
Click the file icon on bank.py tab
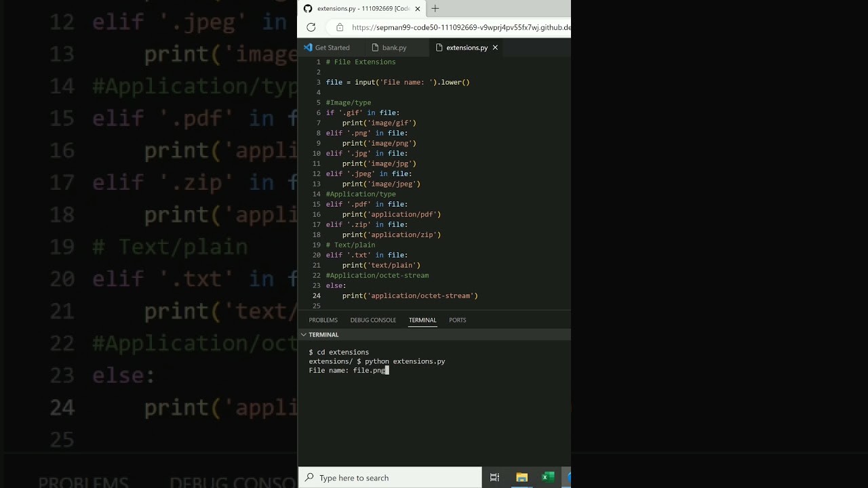[375, 47]
